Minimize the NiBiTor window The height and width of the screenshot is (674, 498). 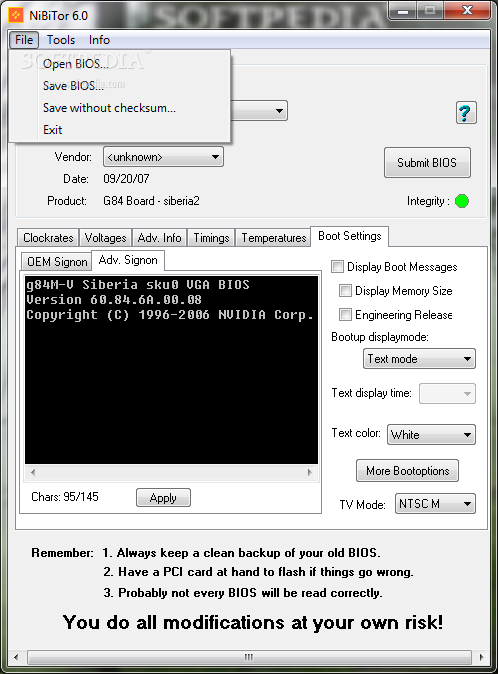[x=403, y=11]
